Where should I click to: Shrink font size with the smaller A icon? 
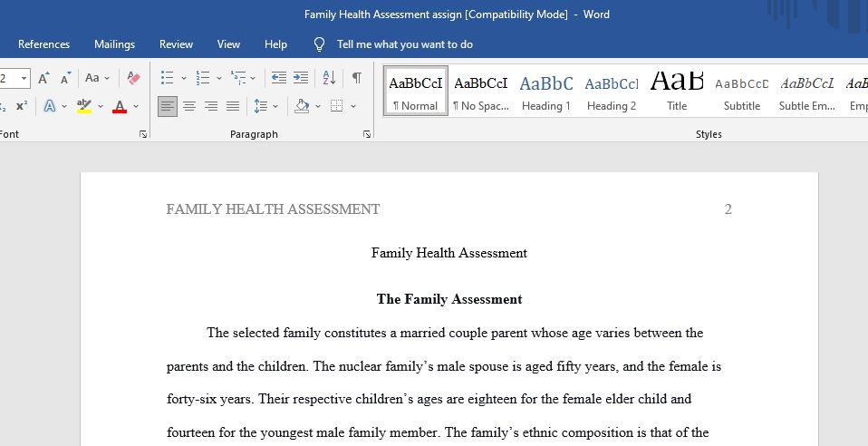(65, 78)
